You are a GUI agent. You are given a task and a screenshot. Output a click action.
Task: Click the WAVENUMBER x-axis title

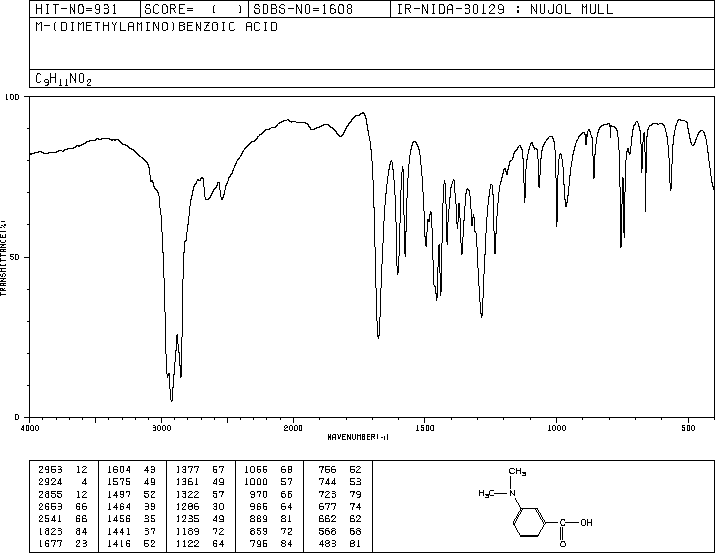tap(358, 437)
